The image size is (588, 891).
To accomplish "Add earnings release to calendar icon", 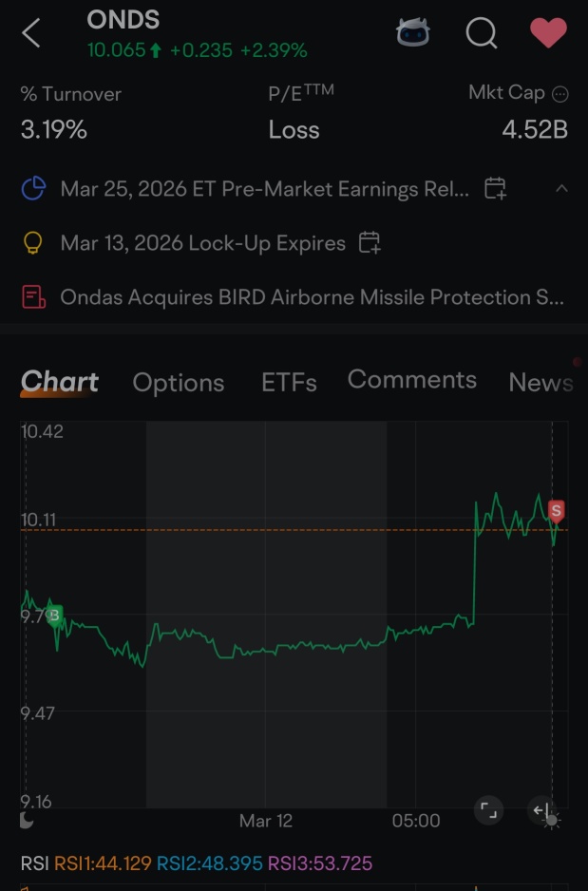I will [495, 189].
